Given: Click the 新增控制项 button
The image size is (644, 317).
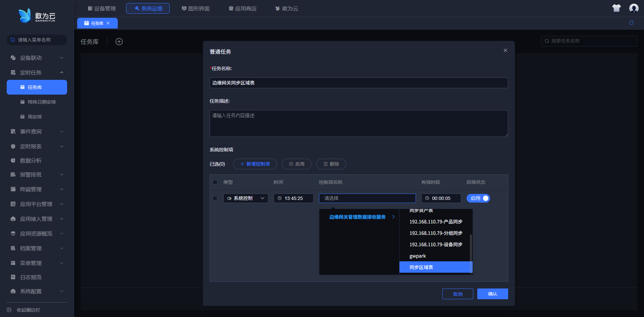Looking at the screenshot, I should coord(255,164).
